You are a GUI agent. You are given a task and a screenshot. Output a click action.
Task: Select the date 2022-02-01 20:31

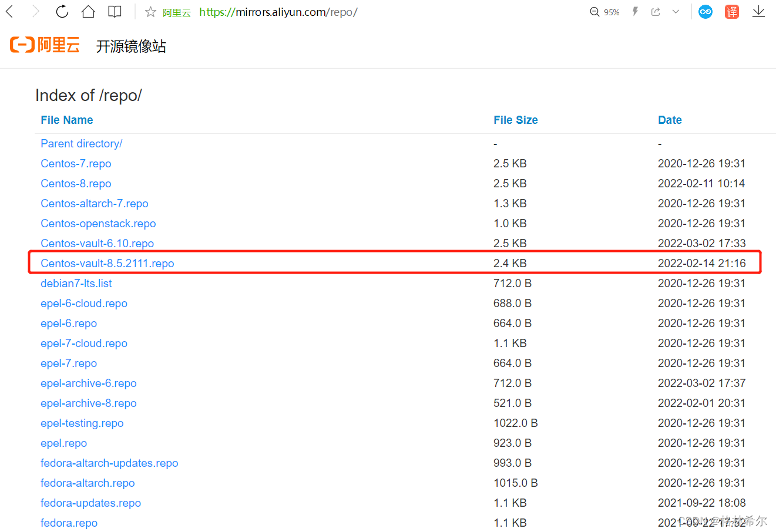pos(702,403)
